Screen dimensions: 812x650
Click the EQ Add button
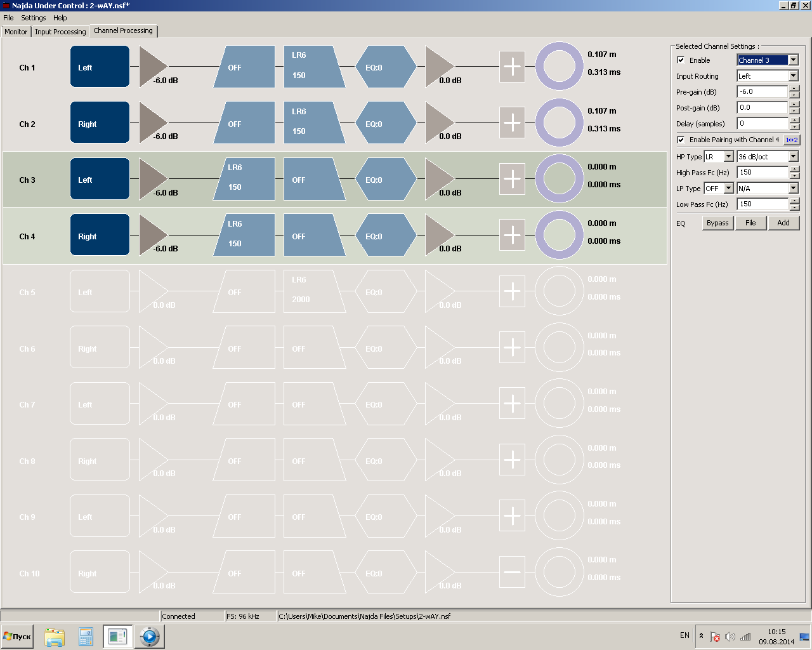783,223
